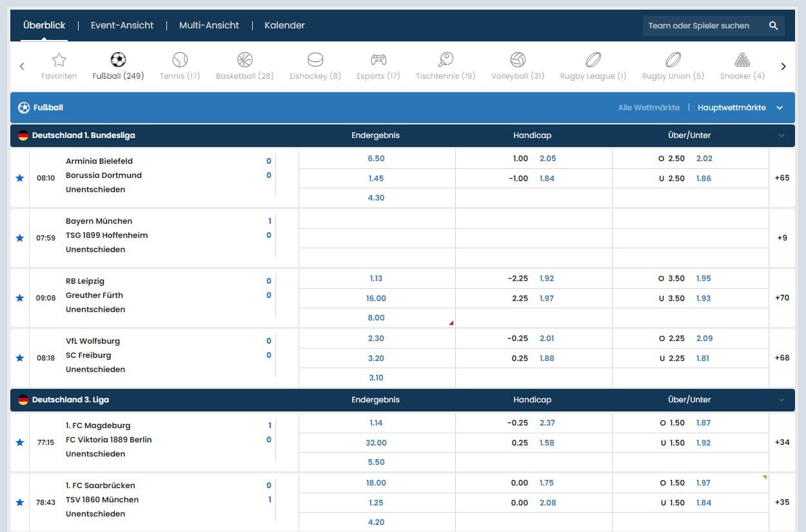Bet on Greuther Fürth at 16.00
This screenshot has width=806, height=532.
tap(377, 299)
